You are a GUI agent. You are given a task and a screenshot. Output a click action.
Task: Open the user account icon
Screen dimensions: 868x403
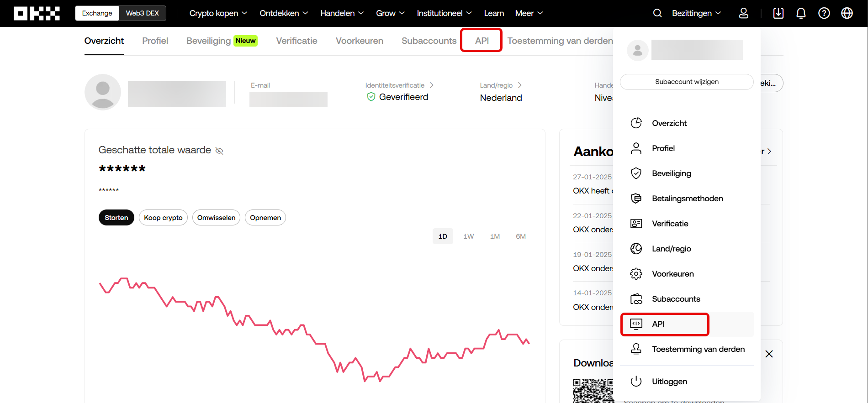click(743, 13)
